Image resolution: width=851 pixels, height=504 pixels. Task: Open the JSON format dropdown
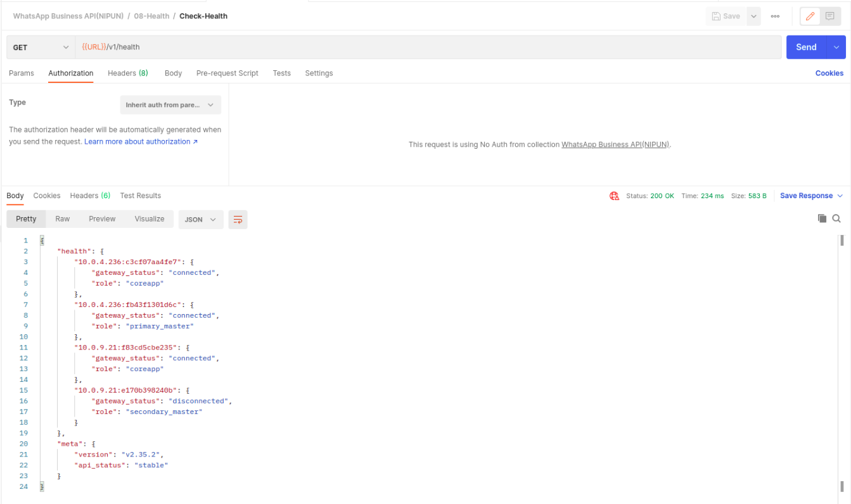(x=200, y=220)
